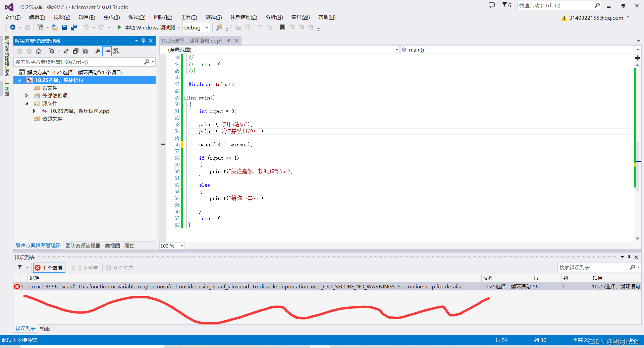Click the error list filter funnel icon

[x=20, y=267]
